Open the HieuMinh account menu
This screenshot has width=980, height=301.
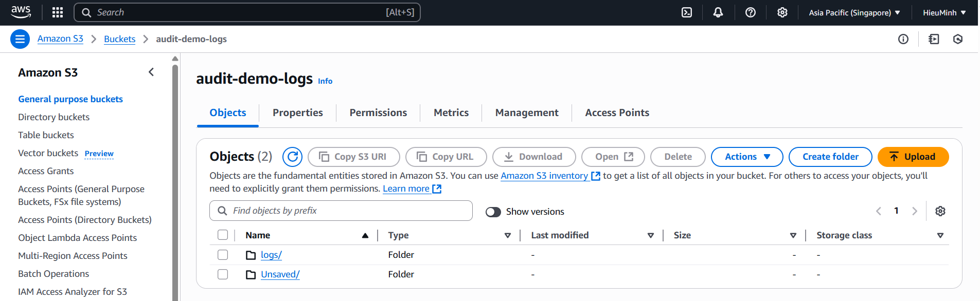945,13
